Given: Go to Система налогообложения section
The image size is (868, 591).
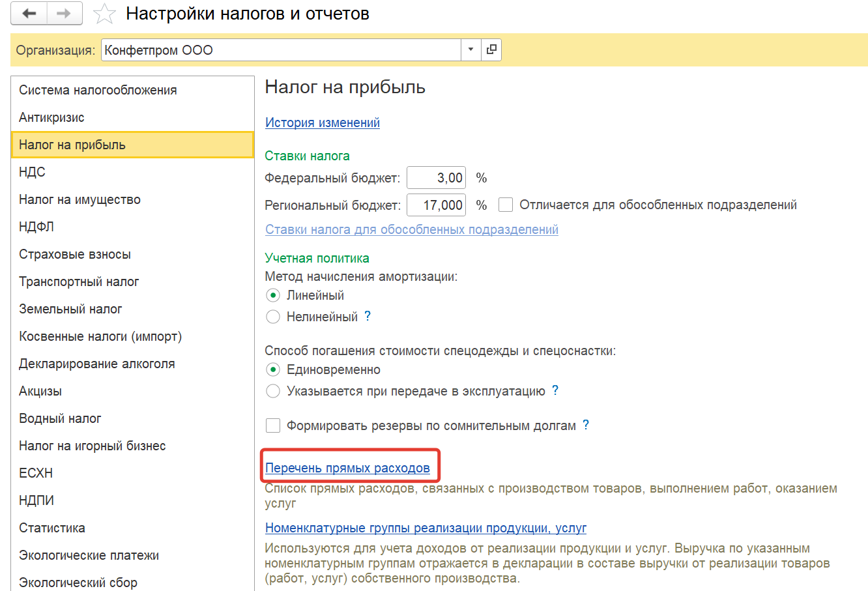Looking at the screenshot, I should click(x=98, y=90).
